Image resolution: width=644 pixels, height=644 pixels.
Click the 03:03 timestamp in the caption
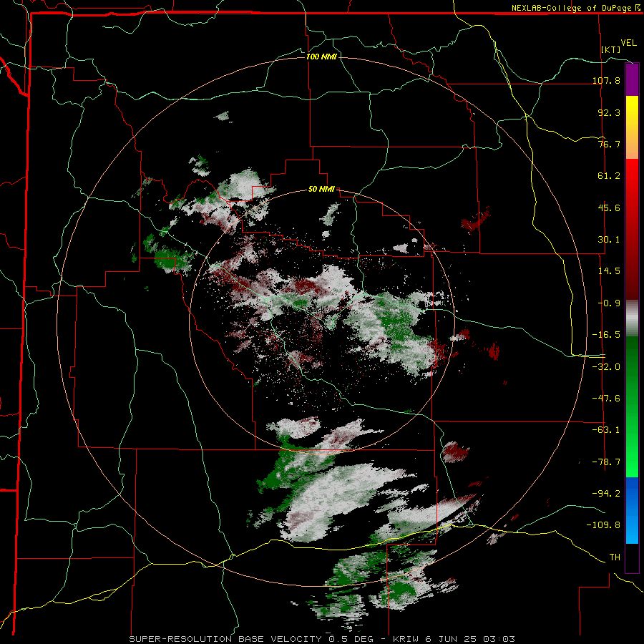pos(499,639)
